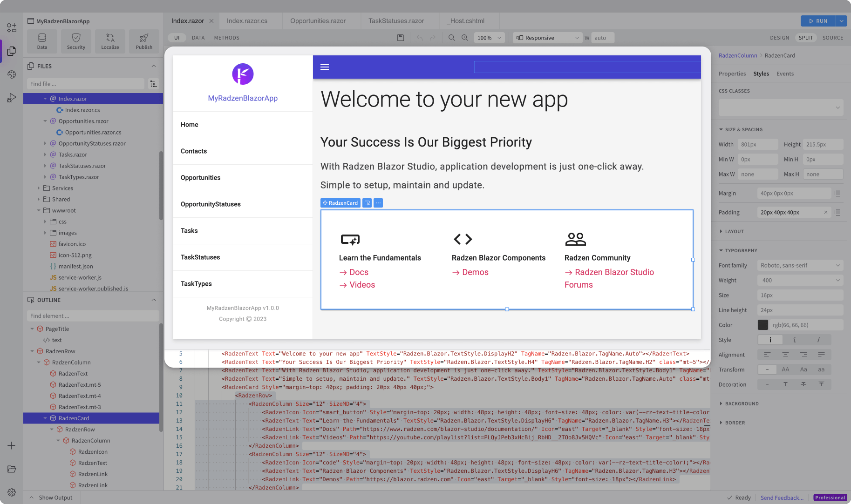Open settings gear in left sidebar
The height and width of the screenshot is (504, 851).
tap(12, 492)
